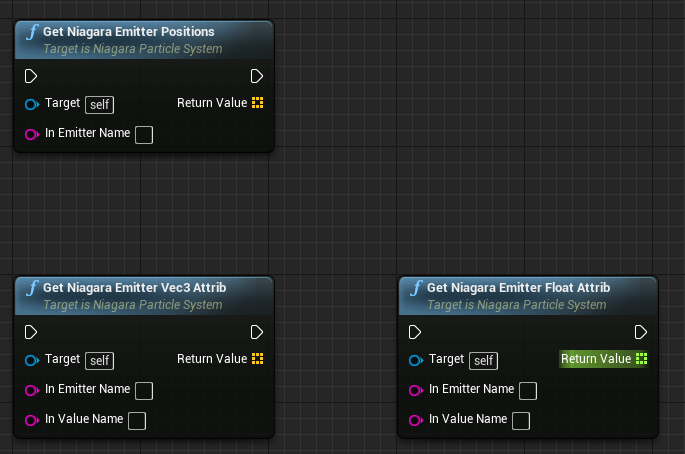The height and width of the screenshot is (454, 685).
Task: Click Return Value array pin on Emitter Positions node
Action: click(x=258, y=103)
